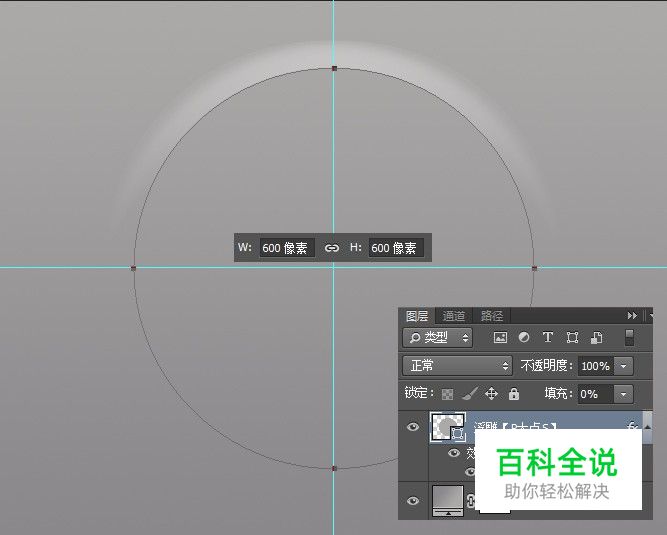Filter layers by smart objects icon

(596, 338)
